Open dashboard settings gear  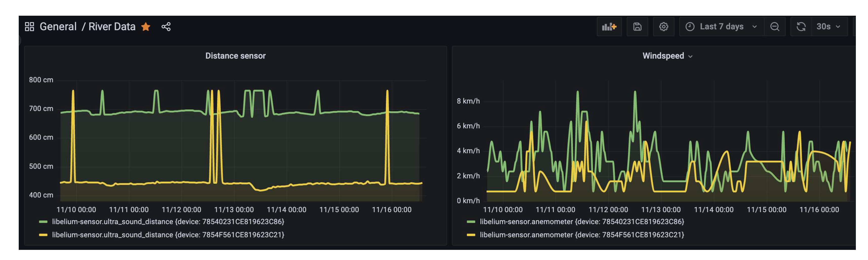663,27
